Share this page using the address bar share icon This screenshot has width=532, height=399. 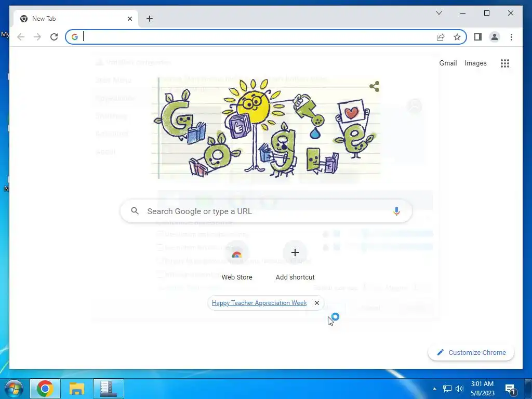(x=441, y=37)
